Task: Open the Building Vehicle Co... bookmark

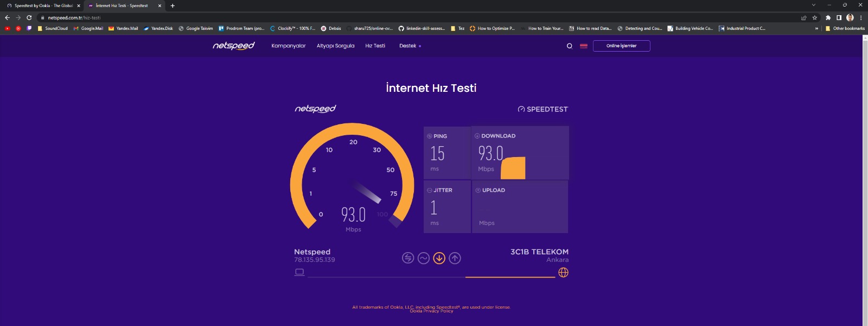Action: [x=690, y=28]
